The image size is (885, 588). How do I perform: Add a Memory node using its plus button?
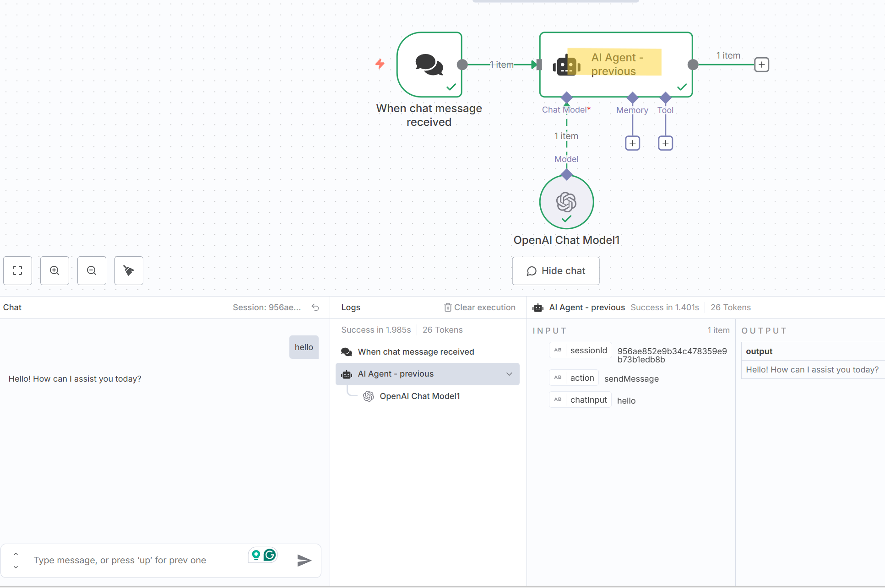(632, 143)
